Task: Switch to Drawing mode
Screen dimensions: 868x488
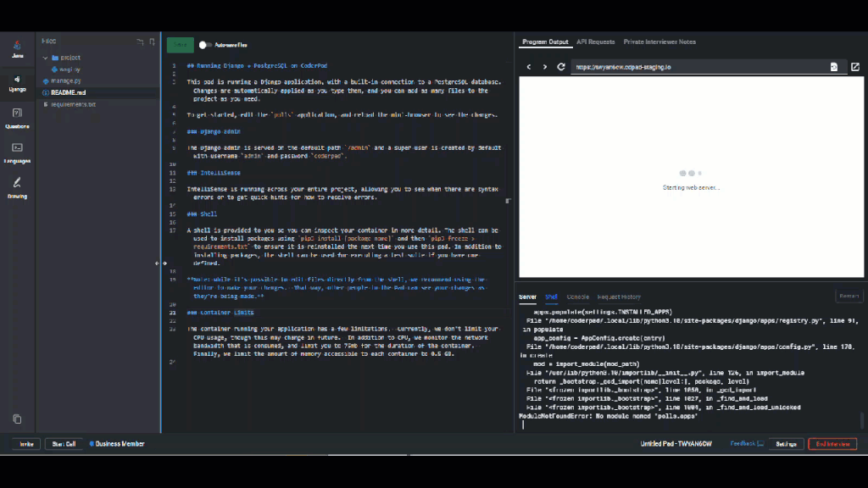Action: 17,187
